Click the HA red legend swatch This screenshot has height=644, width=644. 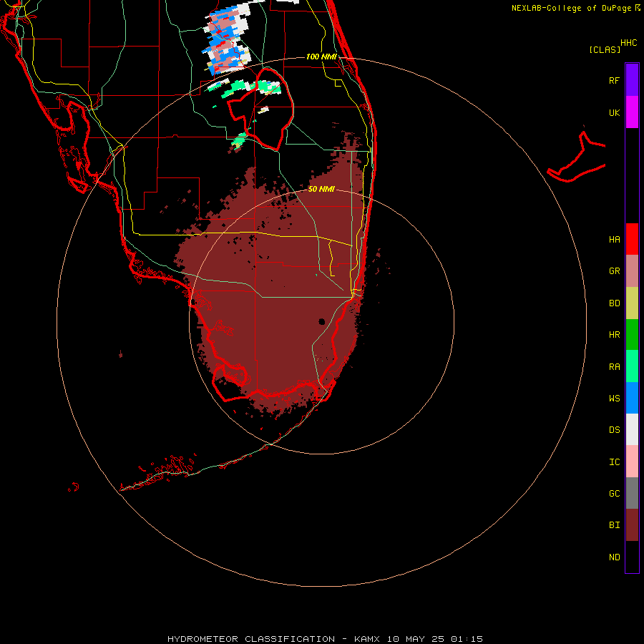(632, 239)
